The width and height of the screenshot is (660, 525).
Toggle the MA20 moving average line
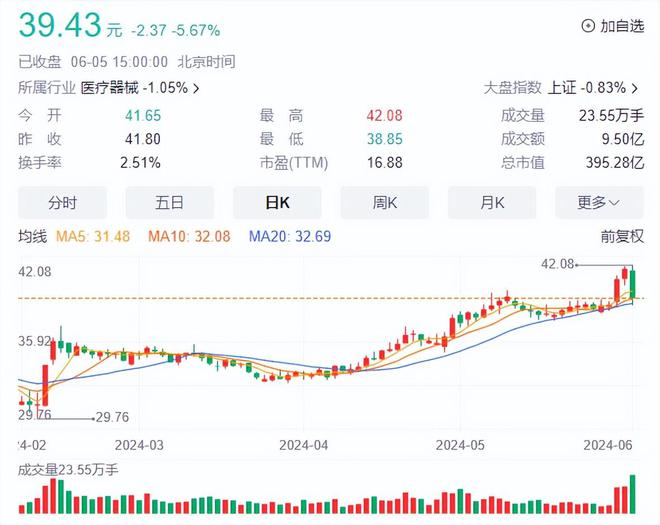click(289, 237)
